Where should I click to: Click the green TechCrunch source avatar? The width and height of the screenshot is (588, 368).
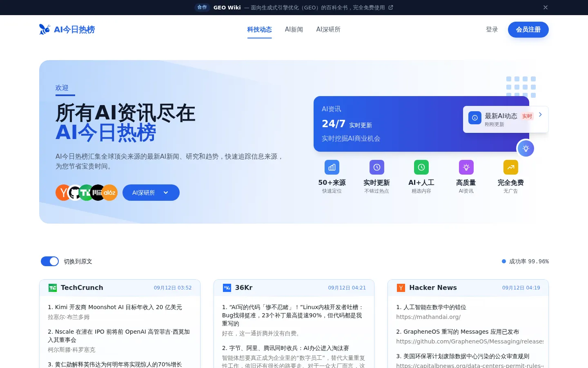(86, 193)
